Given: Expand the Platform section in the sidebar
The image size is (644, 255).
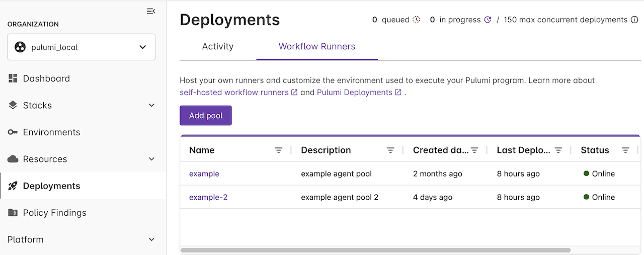Looking at the screenshot, I should pos(151,240).
